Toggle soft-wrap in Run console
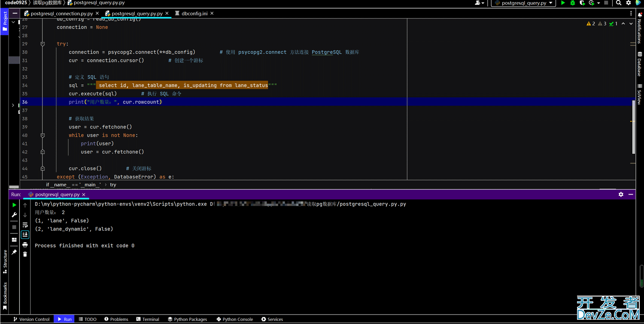 [25, 225]
